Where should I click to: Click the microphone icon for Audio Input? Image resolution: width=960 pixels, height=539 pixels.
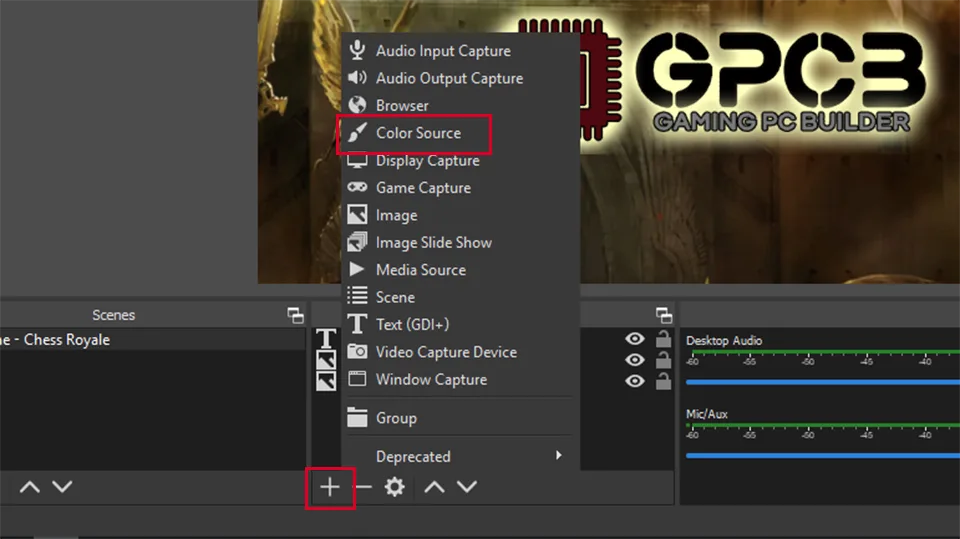pos(357,50)
